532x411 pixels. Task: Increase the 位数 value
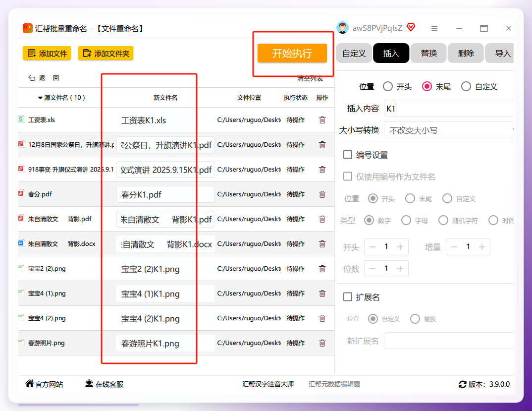pyautogui.click(x=400, y=269)
